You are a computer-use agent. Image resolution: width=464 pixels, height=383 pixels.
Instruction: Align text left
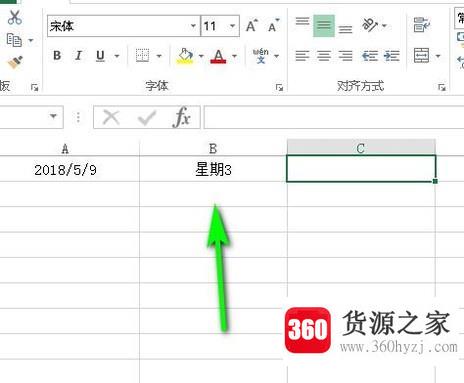coord(302,56)
